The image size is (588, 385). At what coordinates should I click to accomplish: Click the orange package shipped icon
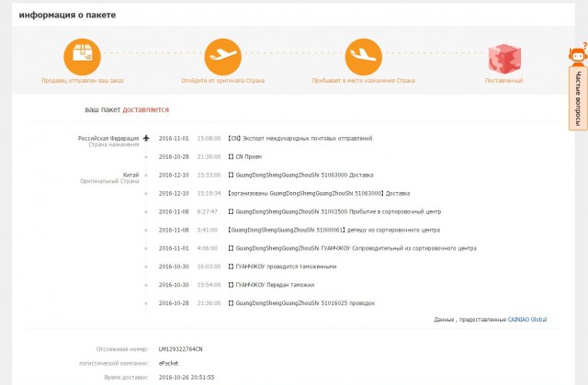[82, 57]
